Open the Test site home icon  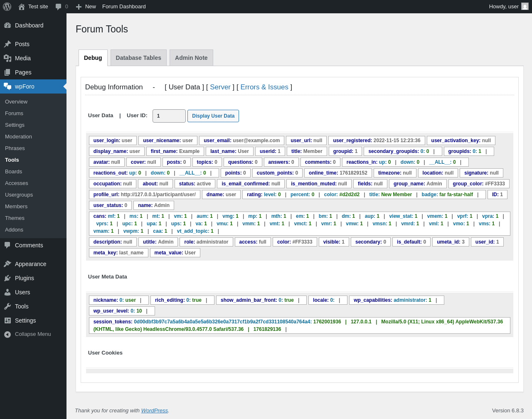click(x=22, y=7)
